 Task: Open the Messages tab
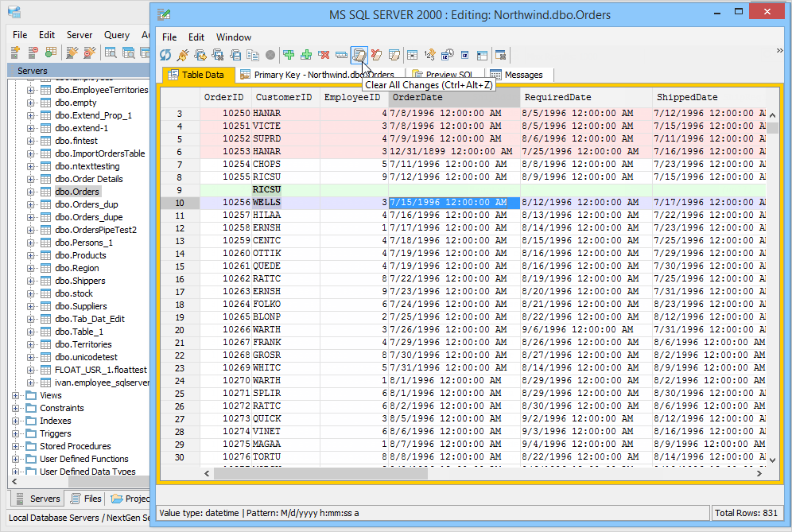point(522,75)
